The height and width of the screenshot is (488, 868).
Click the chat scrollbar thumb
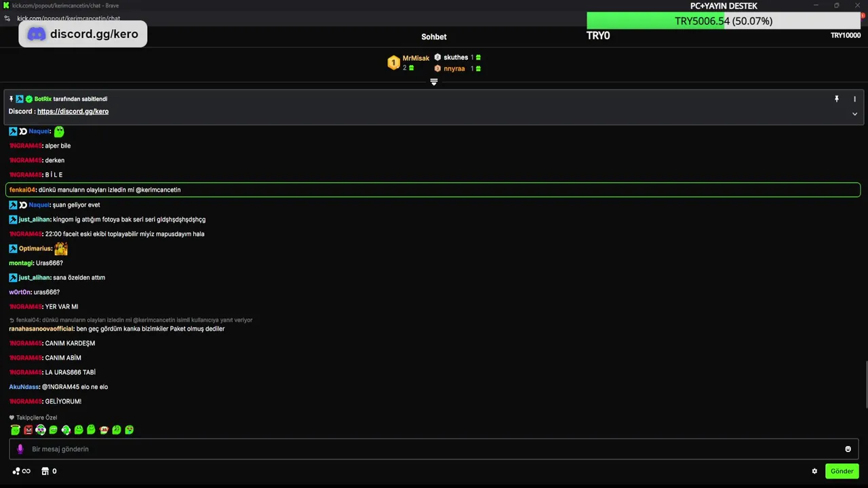coord(866,385)
